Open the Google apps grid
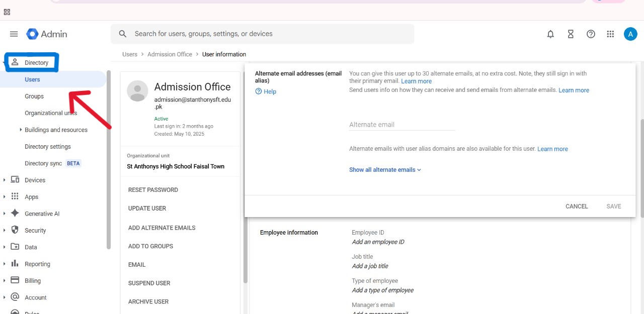 (610, 34)
